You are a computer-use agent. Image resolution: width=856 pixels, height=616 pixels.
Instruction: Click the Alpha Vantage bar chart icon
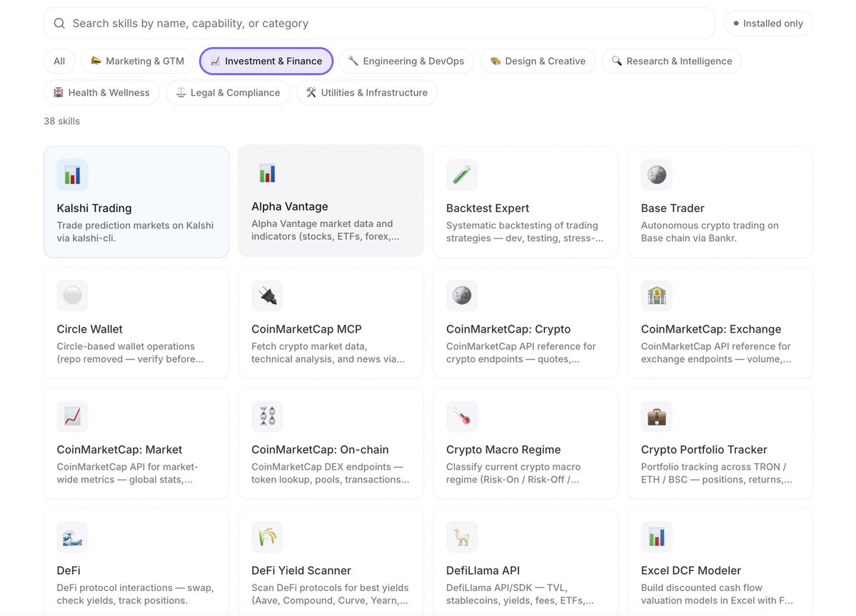click(267, 173)
